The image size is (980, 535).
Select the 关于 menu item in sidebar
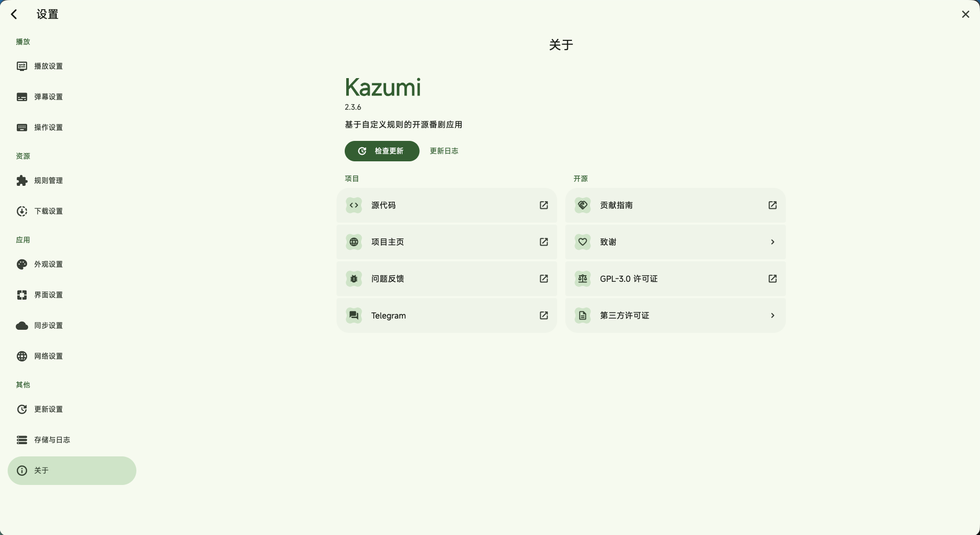tap(72, 471)
